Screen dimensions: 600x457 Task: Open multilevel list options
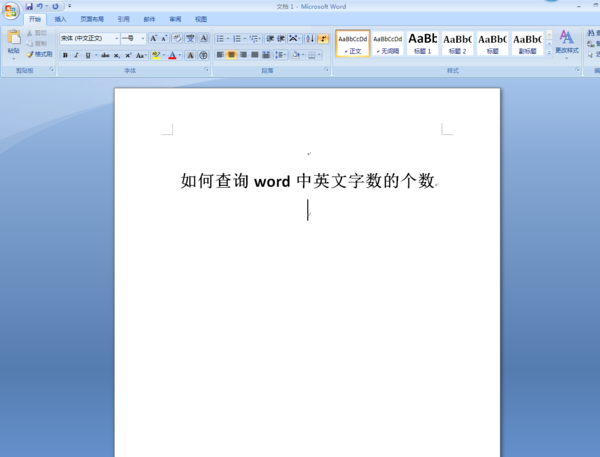coord(255,39)
